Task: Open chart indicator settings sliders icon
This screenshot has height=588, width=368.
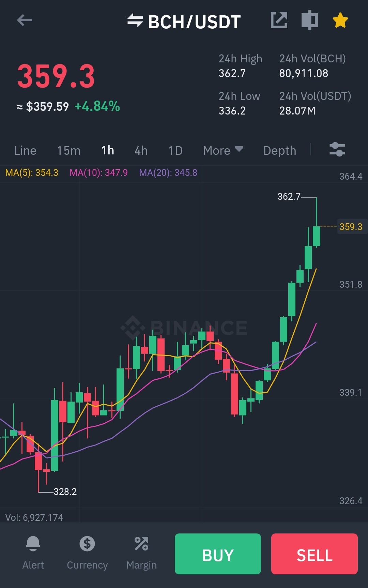Action: click(x=337, y=149)
